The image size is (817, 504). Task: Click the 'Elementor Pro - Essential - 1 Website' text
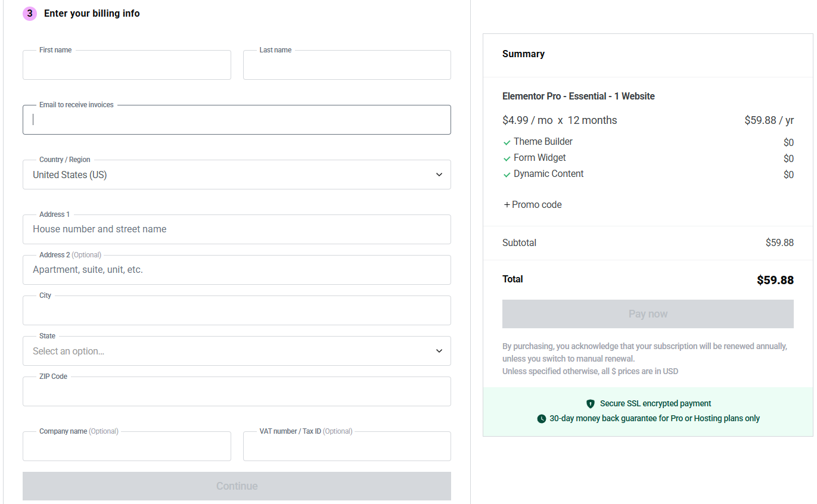tap(579, 96)
